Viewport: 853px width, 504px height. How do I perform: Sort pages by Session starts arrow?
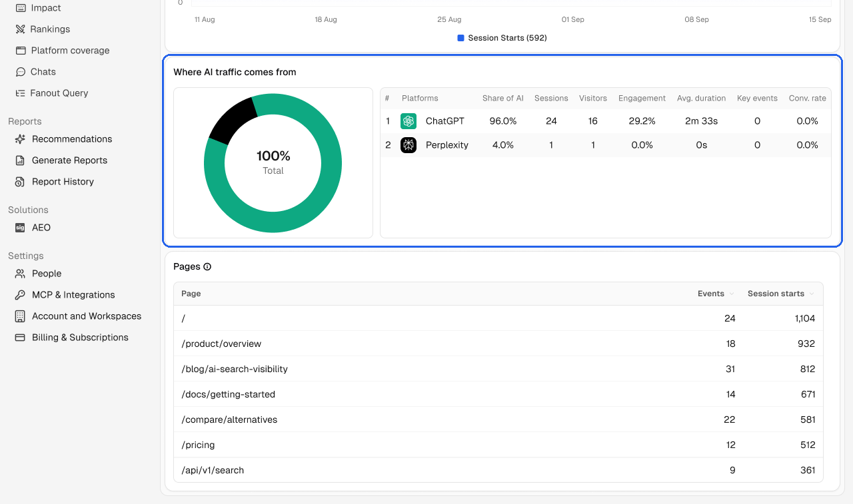[812, 294]
